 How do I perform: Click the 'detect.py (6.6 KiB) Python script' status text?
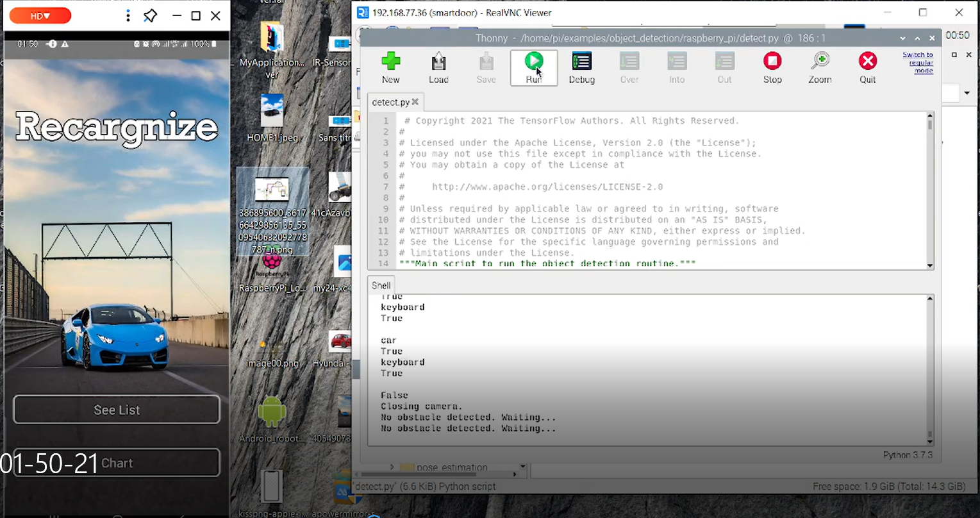pyautogui.click(x=425, y=487)
